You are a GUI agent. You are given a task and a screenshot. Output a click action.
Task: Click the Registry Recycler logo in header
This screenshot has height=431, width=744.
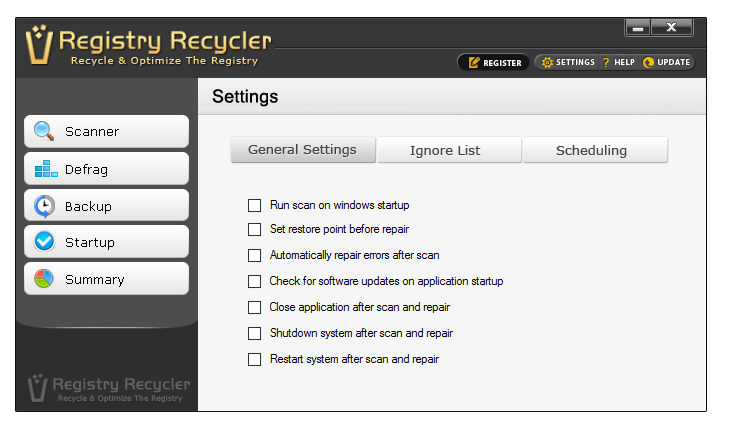pyautogui.click(x=150, y=45)
